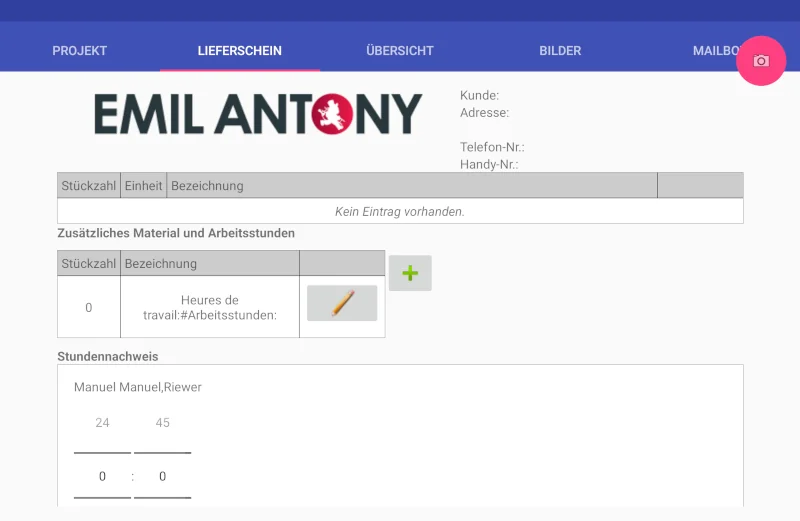Click the "Kein Eintrag vorhanden." row
This screenshot has height=521, width=800.
(x=400, y=211)
